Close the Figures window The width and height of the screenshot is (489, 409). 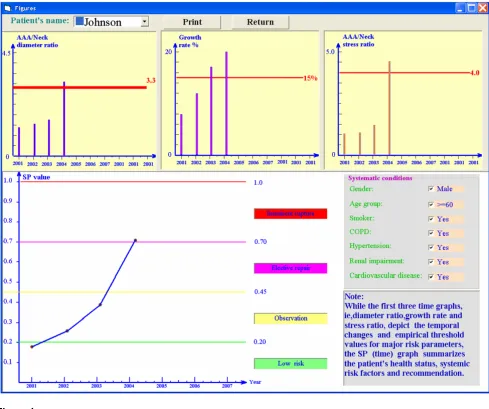tap(483, 8)
